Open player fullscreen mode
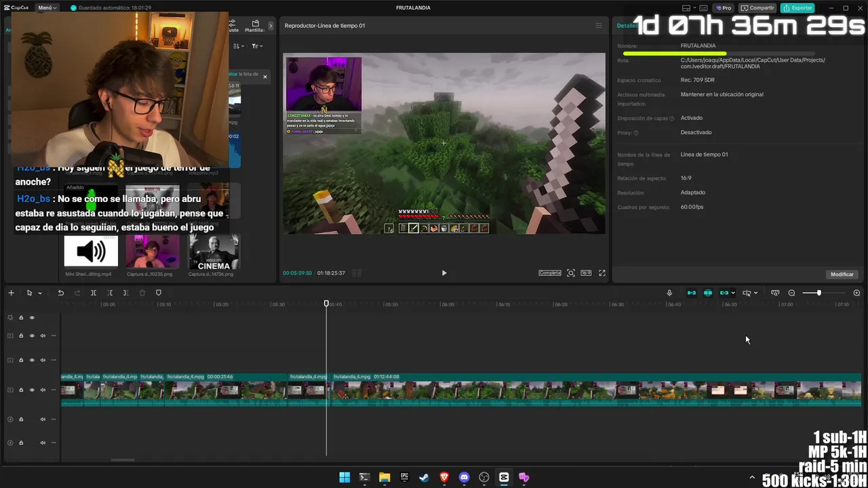The height and width of the screenshot is (488, 868). [x=601, y=273]
